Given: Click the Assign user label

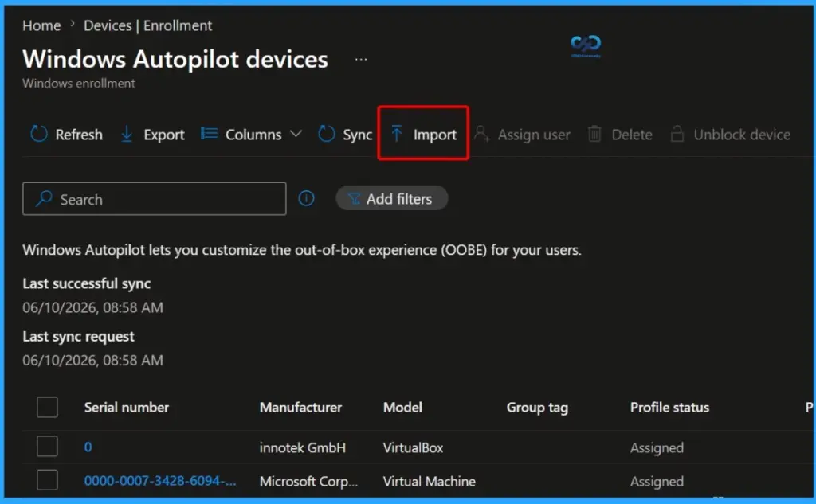Looking at the screenshot, I should pyautogui.click(x=534, y=135).
